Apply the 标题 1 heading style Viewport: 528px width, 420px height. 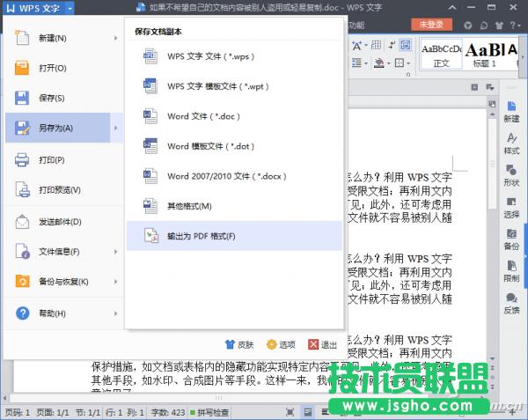pos(481,54)
